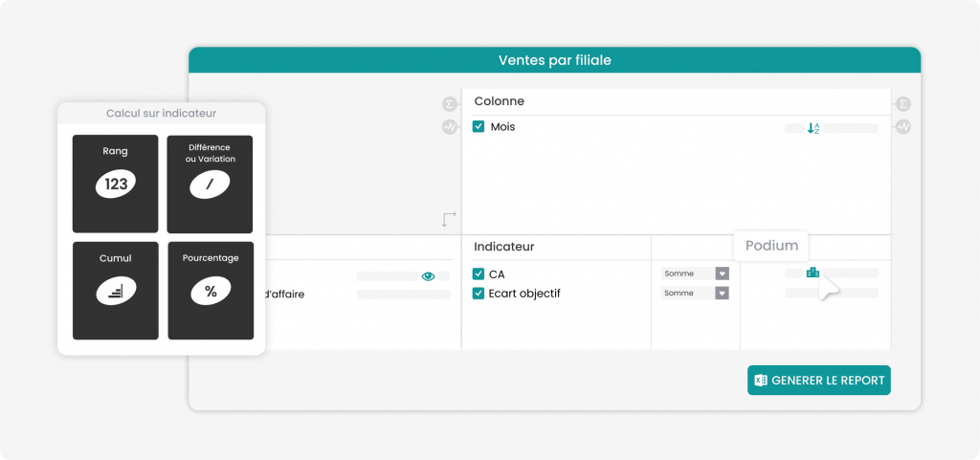The width and height of the screenshot is (980, 460).
Task: Select the Rang 123 calculation tile
Action: [116, 184]
